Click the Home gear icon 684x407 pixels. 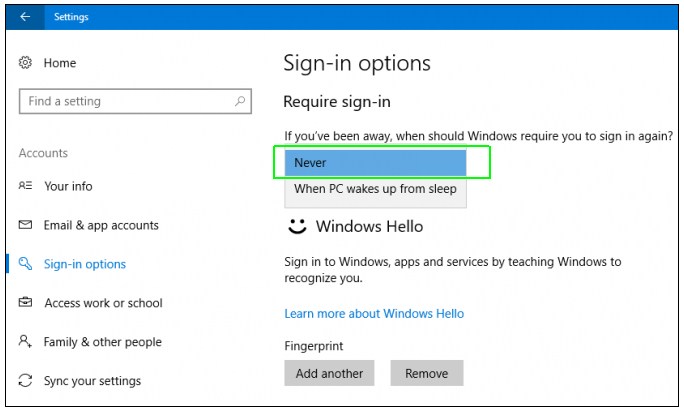click(25, 63)
